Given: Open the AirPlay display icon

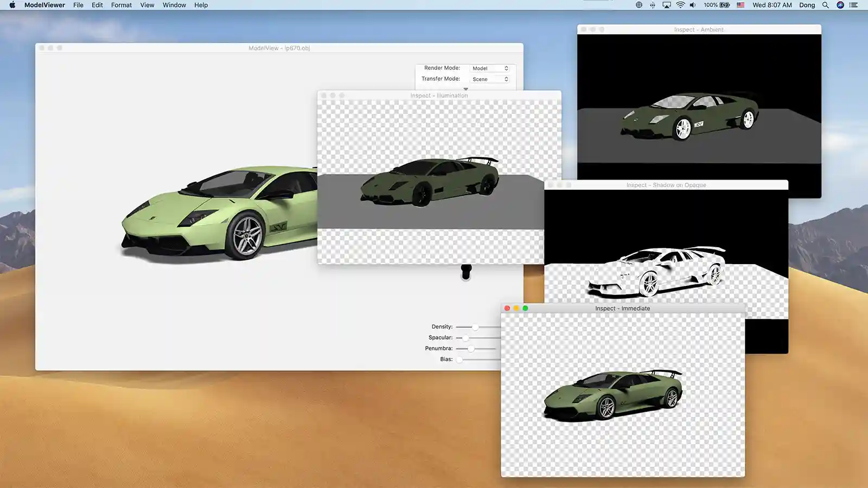Looking at the screenshot, I should 667,5.
